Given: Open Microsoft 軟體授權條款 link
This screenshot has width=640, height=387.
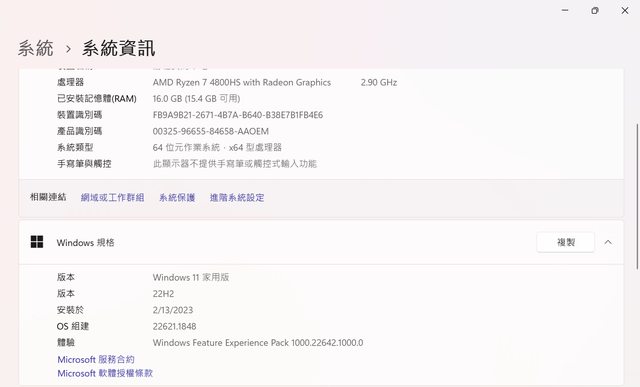Looking at the screenshot, I should (105, 373).
